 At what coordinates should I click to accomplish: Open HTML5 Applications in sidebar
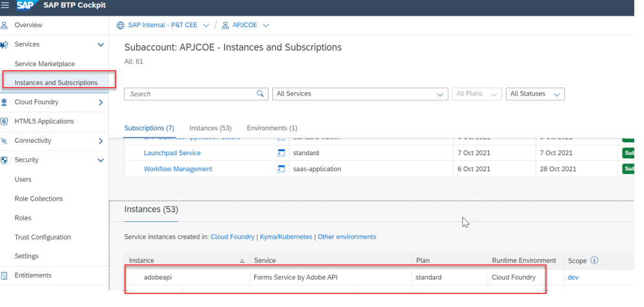pos(44,121)
